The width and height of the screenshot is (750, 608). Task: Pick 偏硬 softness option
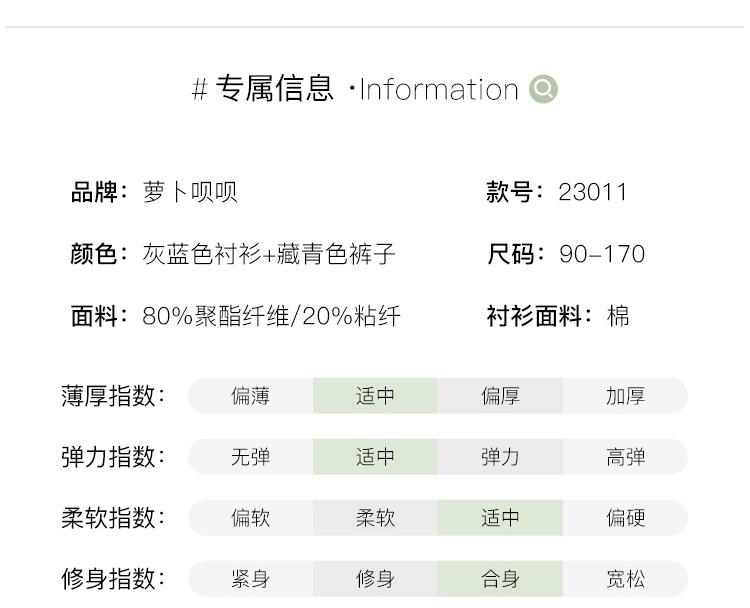point(625,518)
